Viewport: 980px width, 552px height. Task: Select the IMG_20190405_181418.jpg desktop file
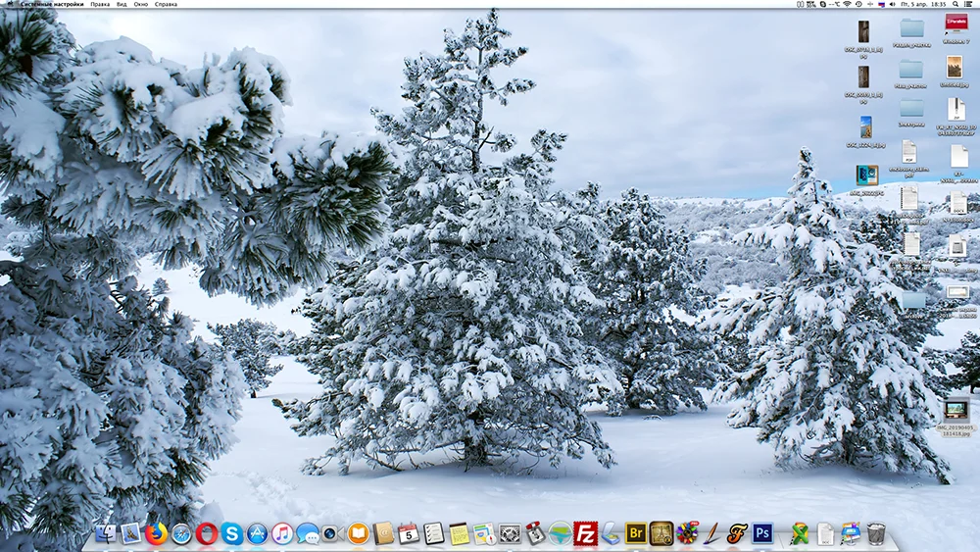click(x=955, y=417)
